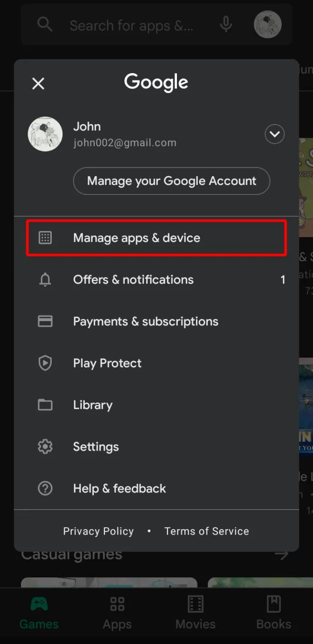Open Manage apps & device
The height and width of the screenshot is (644, 313).
156,238
